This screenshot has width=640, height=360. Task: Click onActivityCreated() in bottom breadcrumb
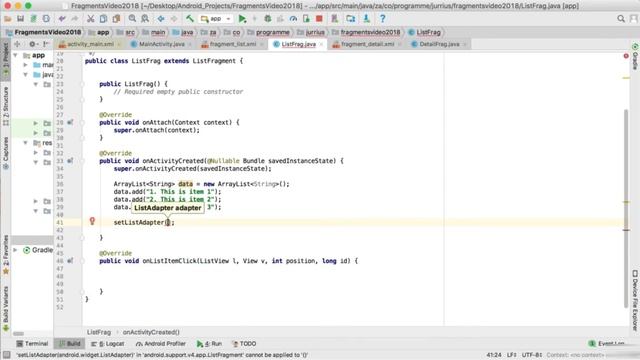[151, 332]
